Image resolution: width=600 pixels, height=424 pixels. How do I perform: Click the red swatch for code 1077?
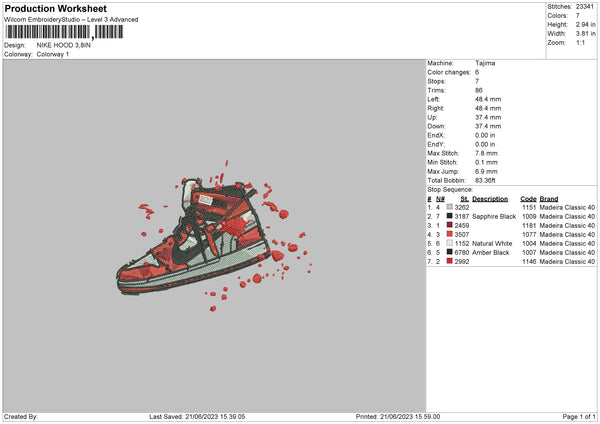tap(450, 234)
